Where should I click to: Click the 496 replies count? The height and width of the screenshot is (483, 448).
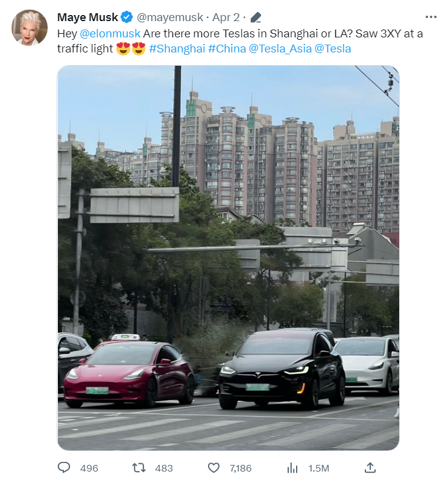pyautogui.click(x=89, y=468)
